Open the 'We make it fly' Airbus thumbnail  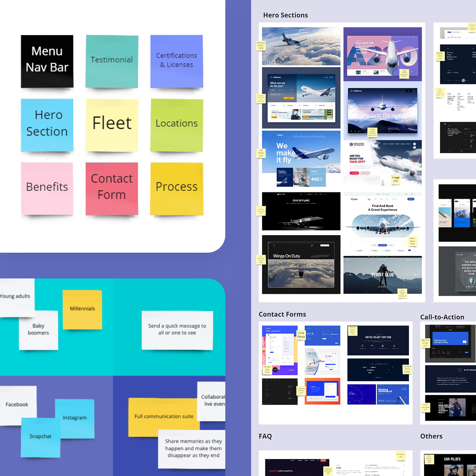301,159
